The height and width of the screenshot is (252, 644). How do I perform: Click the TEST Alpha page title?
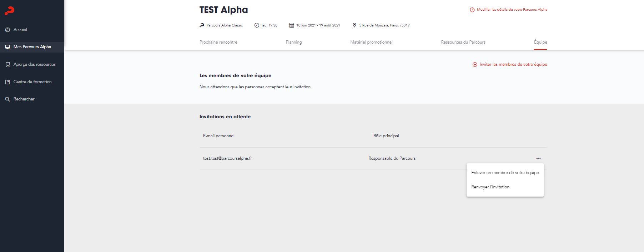(x=224, y=10)
